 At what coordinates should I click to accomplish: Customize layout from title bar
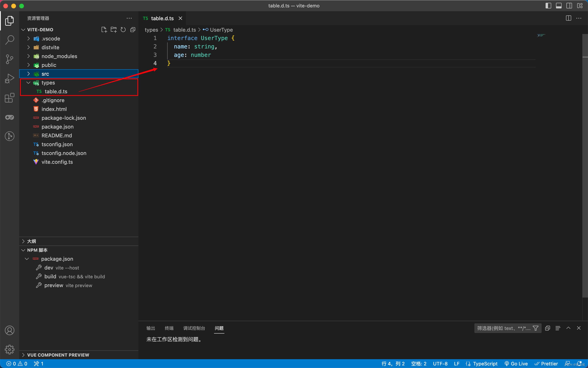[580, 6]
